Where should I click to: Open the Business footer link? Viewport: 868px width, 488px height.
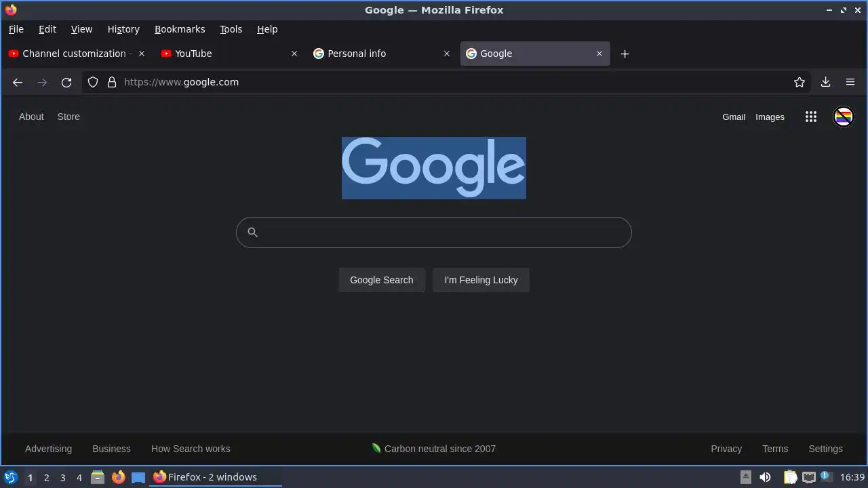click(111, 449)
